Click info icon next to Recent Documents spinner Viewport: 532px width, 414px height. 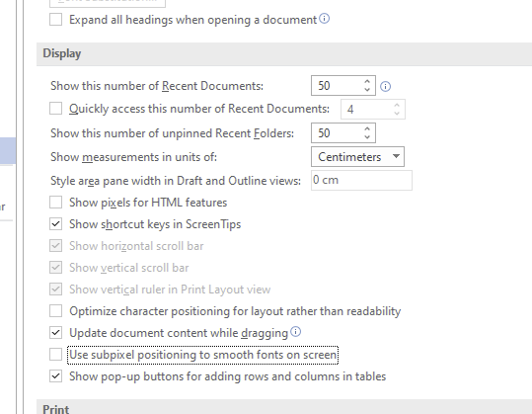(385, 87)
